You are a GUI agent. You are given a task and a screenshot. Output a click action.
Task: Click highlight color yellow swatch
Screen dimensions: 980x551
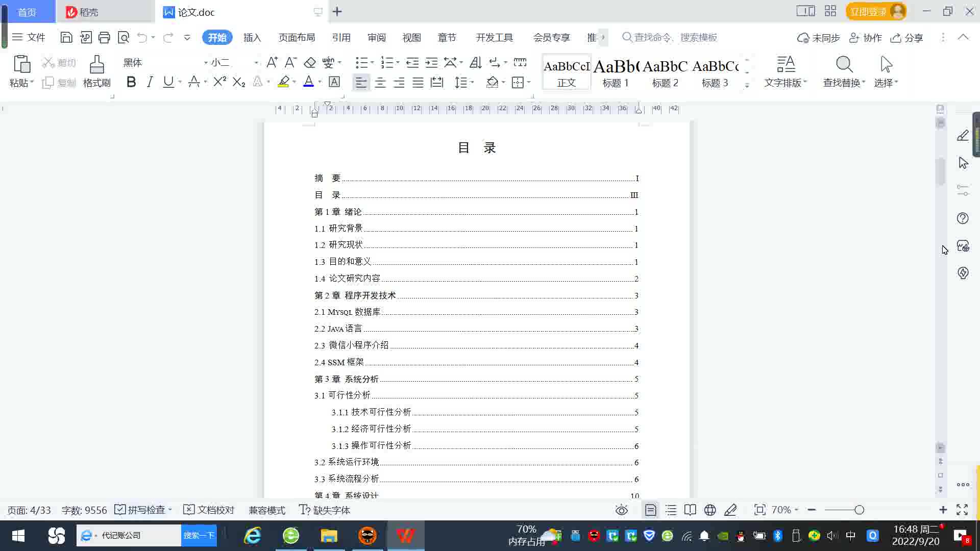283,82
